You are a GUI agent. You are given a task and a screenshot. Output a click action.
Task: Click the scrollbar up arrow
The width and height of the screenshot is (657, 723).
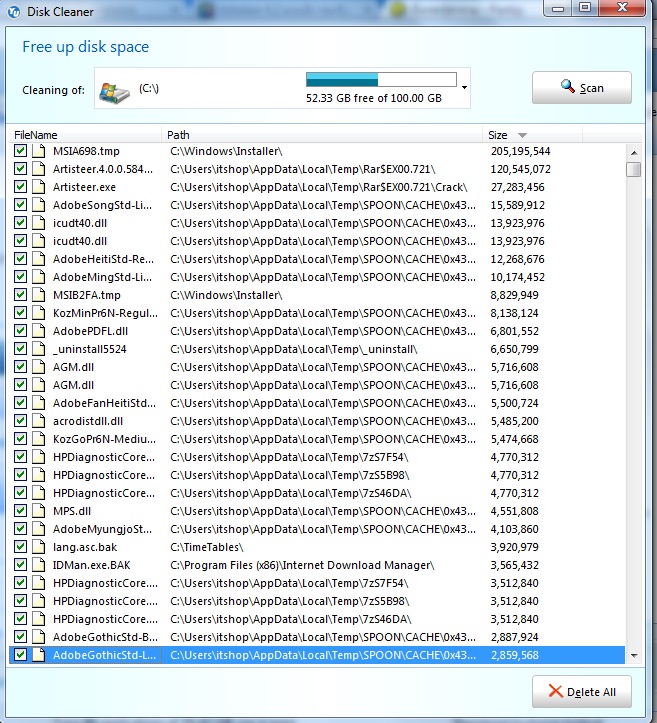coord(634,152)
